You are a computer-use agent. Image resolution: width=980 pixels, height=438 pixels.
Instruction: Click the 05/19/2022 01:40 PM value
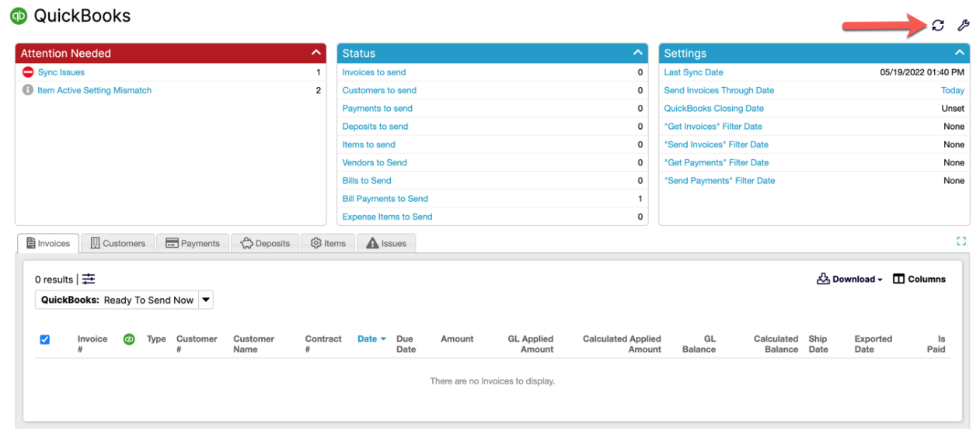click(922, 72)
